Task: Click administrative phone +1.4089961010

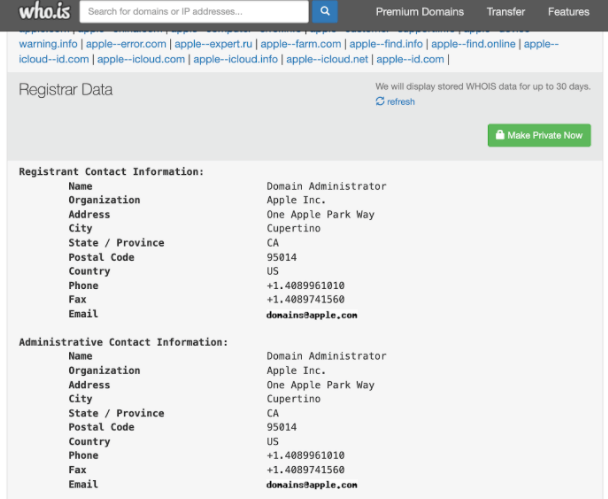Action: pyautogui.click(x=306, y=455)
